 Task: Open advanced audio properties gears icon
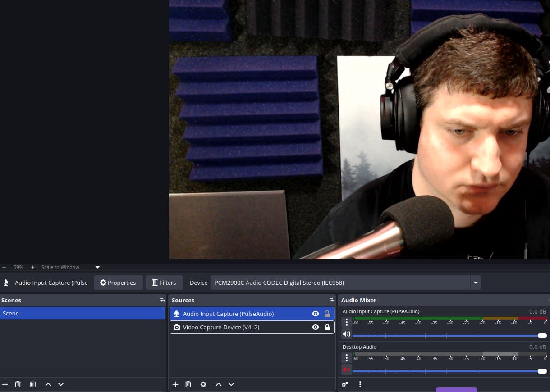345,384
